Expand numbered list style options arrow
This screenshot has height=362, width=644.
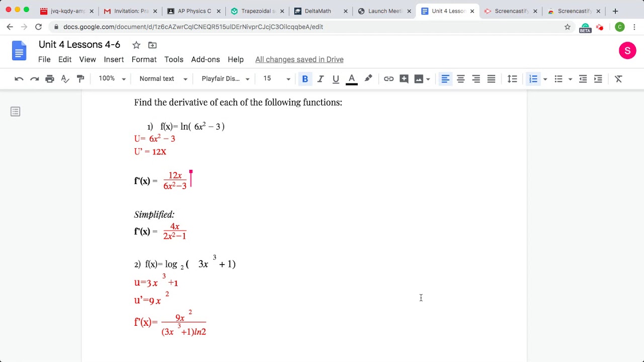(545, 79)
